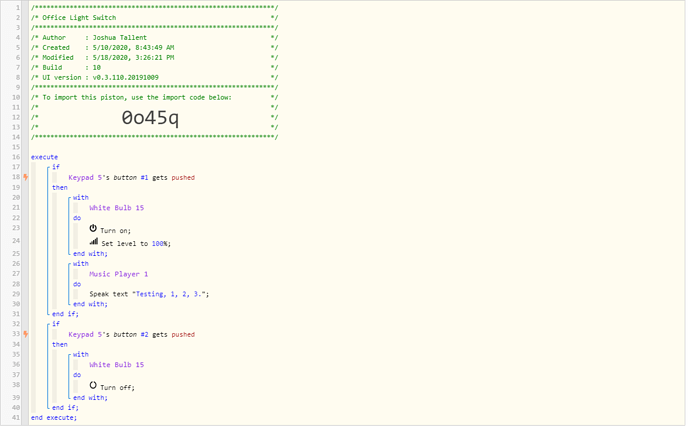
Task: Click the second if keyword on line 32
Action: tap(56, 324)
